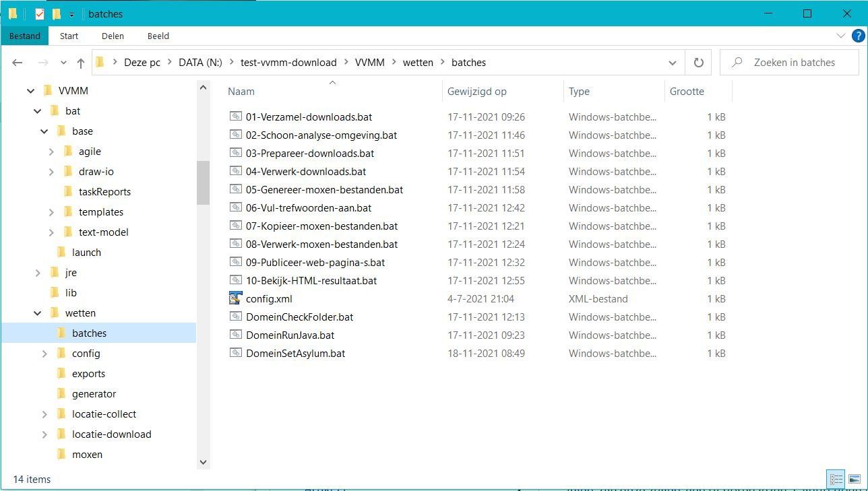
Task: Click the DomeinCheckFolder.bat file icon
Action: tap(235, 317)
